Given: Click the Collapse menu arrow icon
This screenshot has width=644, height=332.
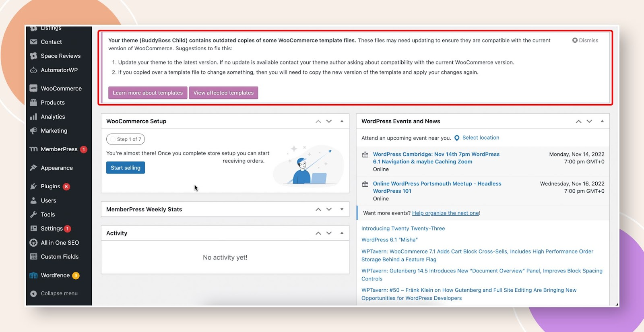Looking at the screenshot, I should click(33, 293).
